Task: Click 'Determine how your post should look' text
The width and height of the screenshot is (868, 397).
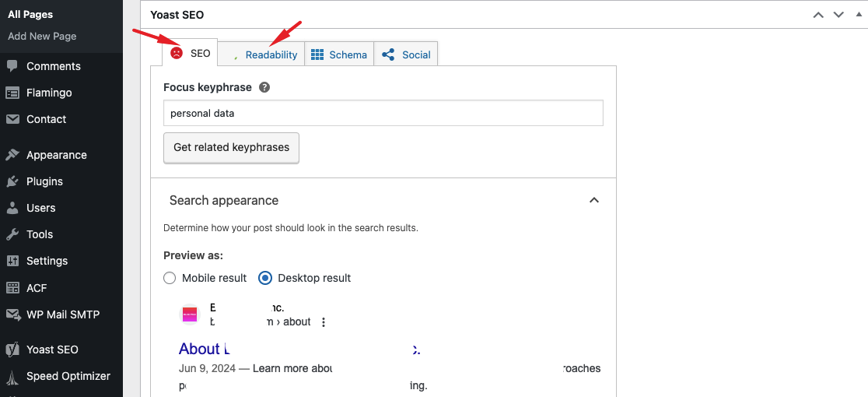Action: 291,227
